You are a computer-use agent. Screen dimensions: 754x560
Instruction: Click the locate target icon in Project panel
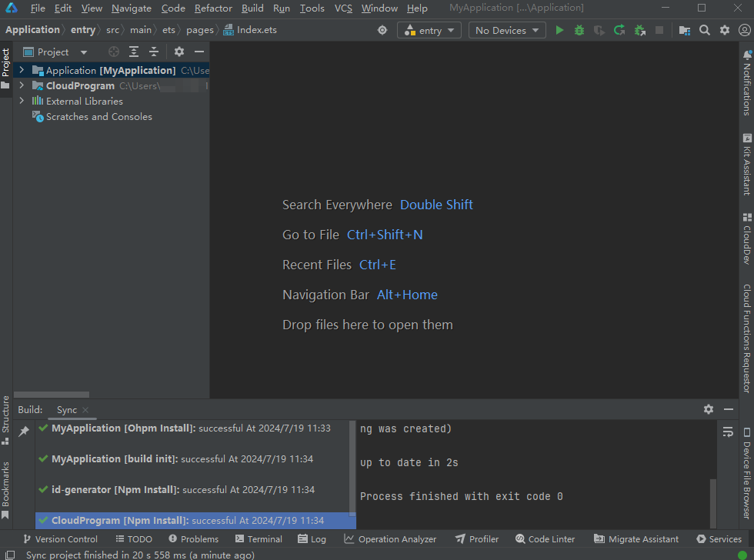click(x=114, y=52)
